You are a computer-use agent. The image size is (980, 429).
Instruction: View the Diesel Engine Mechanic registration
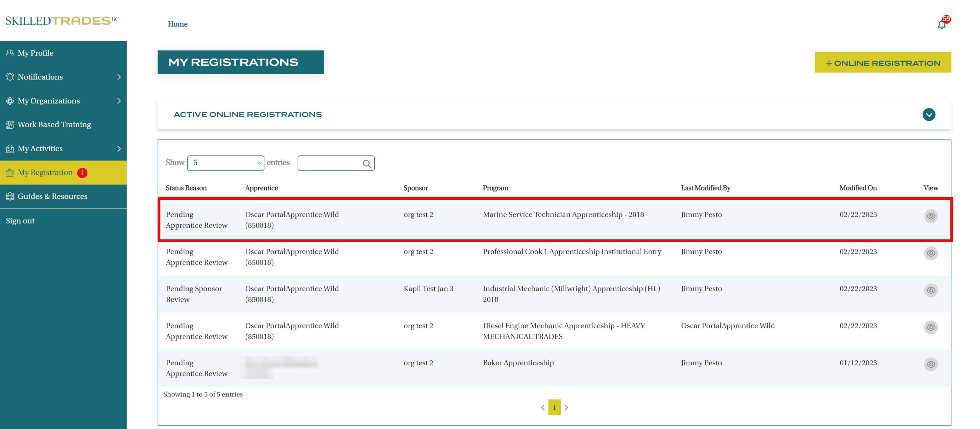(931, 327)
